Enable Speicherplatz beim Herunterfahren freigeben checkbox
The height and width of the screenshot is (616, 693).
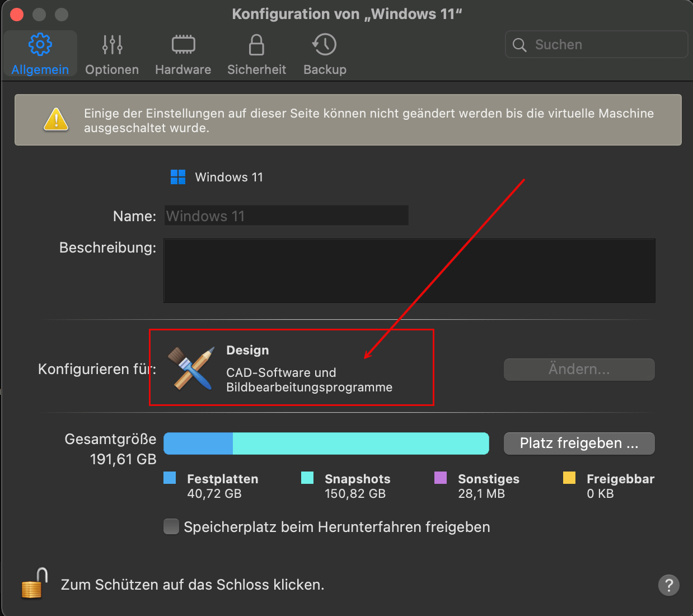pos(171,526)
